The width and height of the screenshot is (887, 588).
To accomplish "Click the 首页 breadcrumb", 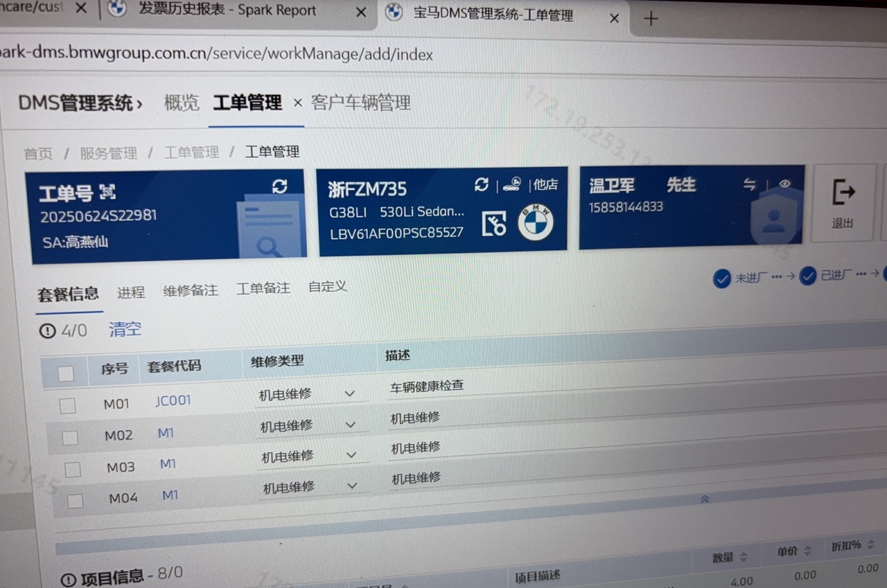I will (38, 154).
